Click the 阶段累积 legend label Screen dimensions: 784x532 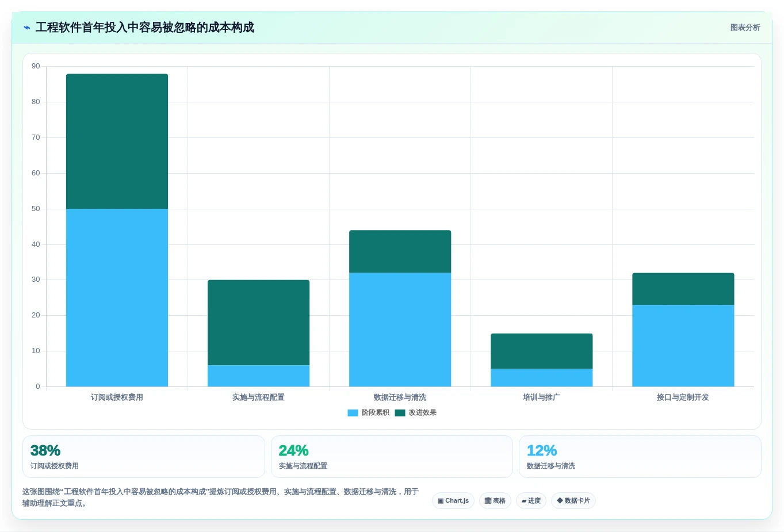(x=375, y=413)
